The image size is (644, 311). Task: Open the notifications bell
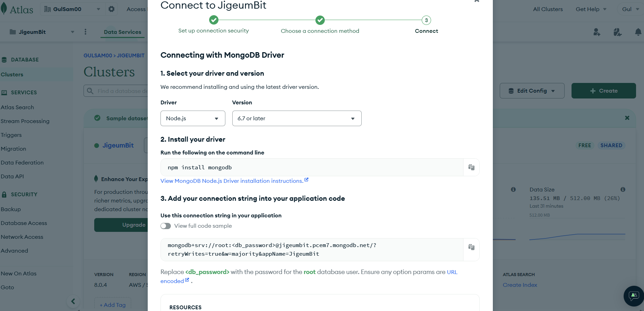(x=638, y=32)
